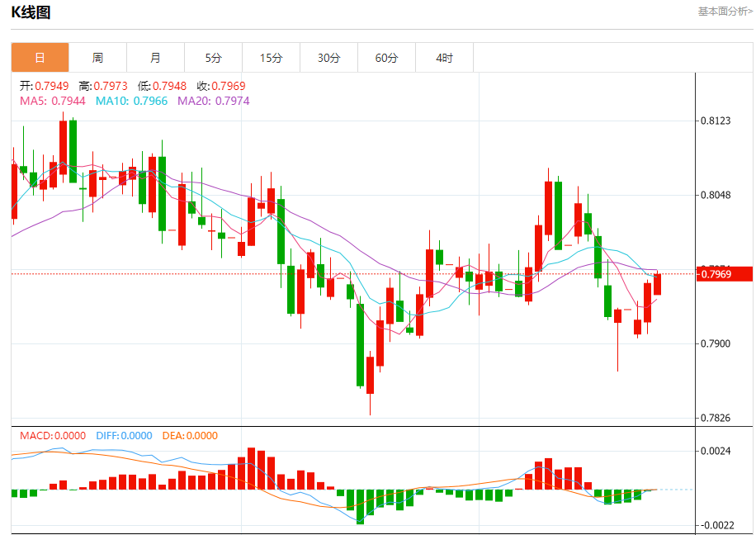This screenshot has height=535, width=756.
Task: Click the last red candlestick on the chart
Action: pyautogui.click(x=657, y=284)
